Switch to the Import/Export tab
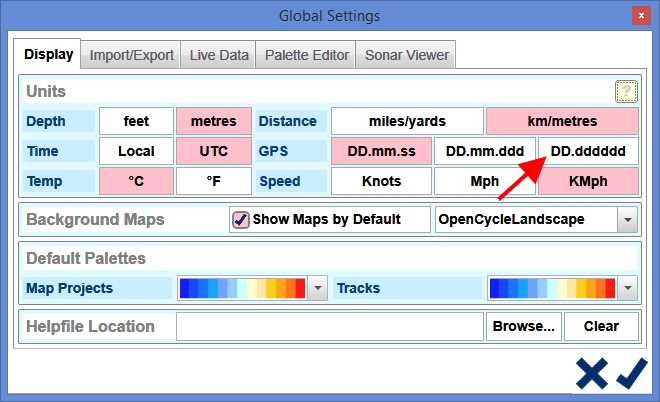Viewport: 660px width, 402px height. pyautogui.click(x=132, y=55)
